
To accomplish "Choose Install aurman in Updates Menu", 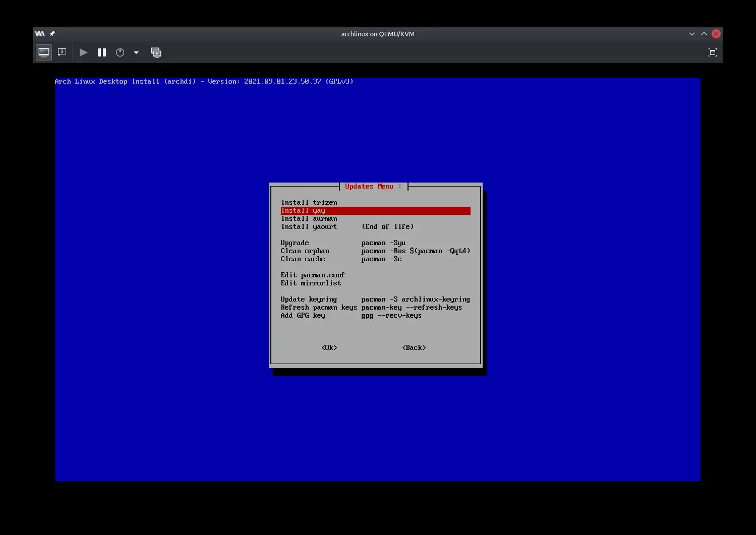I will (x=309, y=218).
